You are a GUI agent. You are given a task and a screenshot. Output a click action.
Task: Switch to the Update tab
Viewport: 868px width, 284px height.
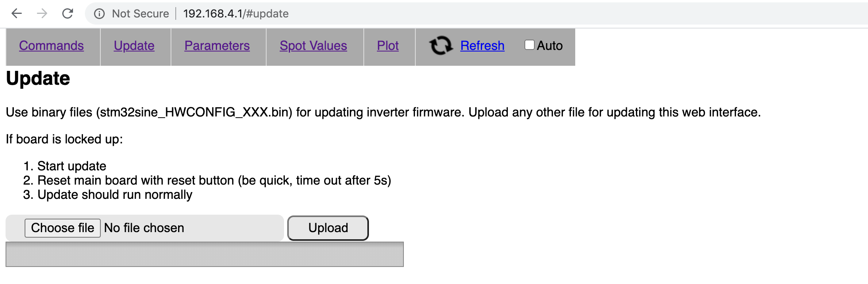pyautogui.click(x=134, y=46)
